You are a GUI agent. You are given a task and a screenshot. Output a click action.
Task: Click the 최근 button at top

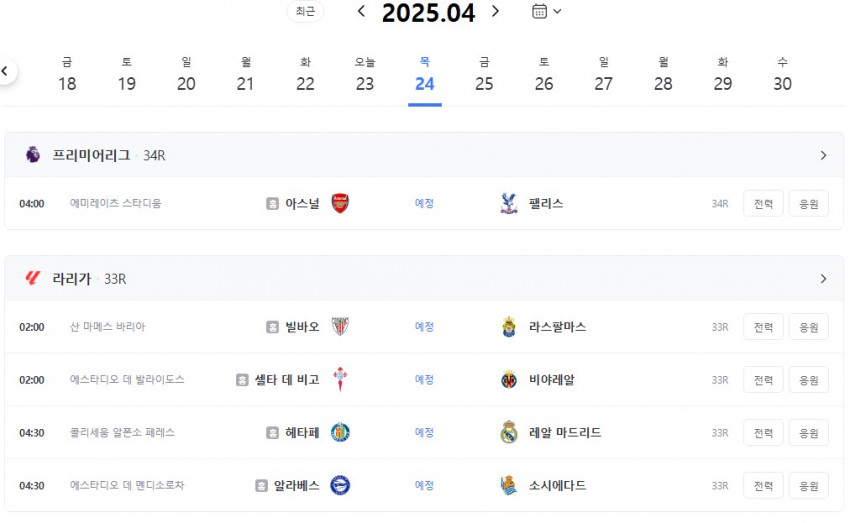pyautogui.click(x=305, y=11)
